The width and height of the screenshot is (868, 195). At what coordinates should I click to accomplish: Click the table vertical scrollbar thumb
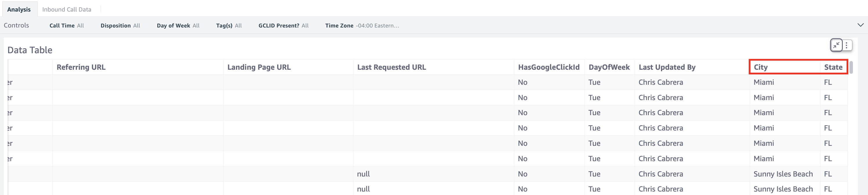(851, 67)
